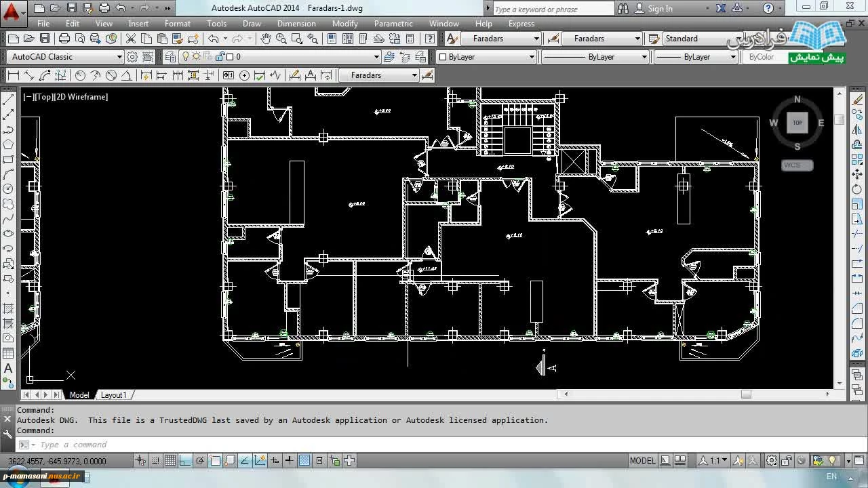Click the Save icon in Quick Access toolbar

click(x=72, y=8)
